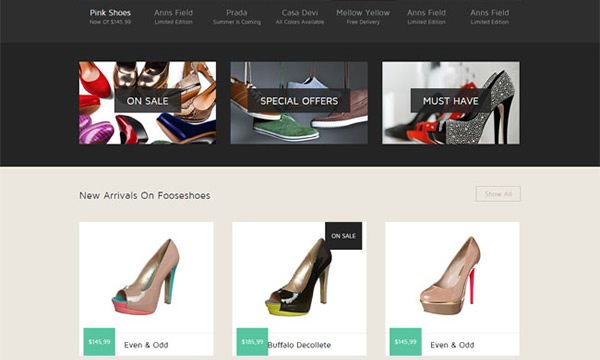This screenshot has height=360, width=600.
Task: Open the last Even & Odd product link
Action: [x=452, y=345]
